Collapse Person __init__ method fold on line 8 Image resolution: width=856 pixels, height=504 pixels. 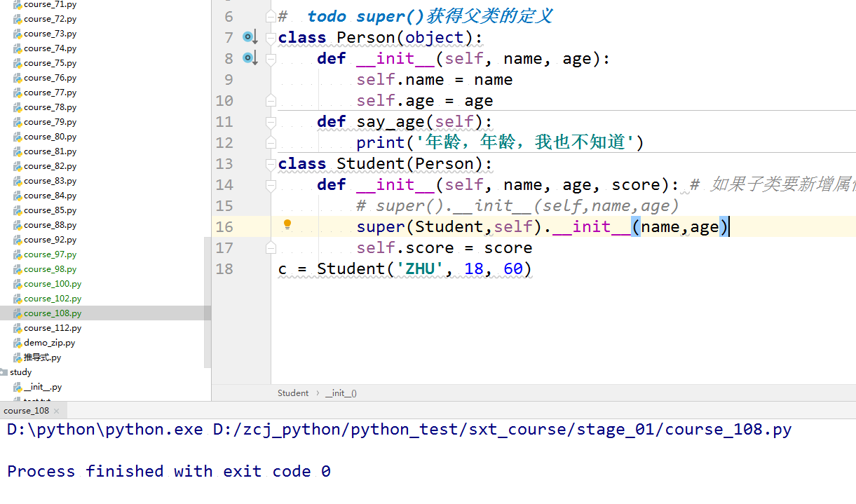271,58
